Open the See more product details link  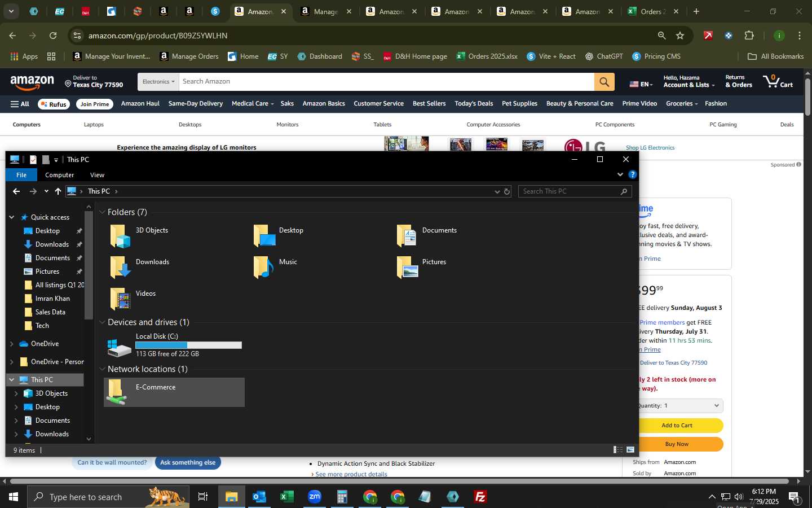click(x=351, y=474)
